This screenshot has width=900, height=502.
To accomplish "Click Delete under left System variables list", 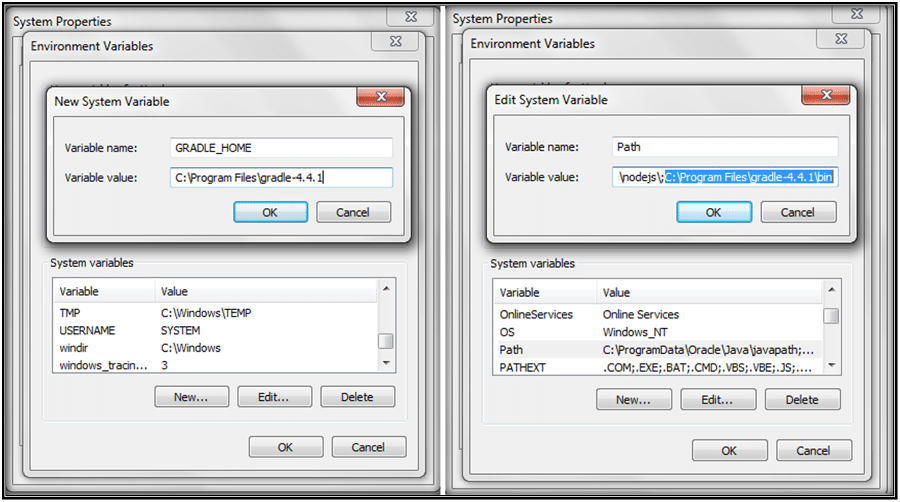I will 357,397.
